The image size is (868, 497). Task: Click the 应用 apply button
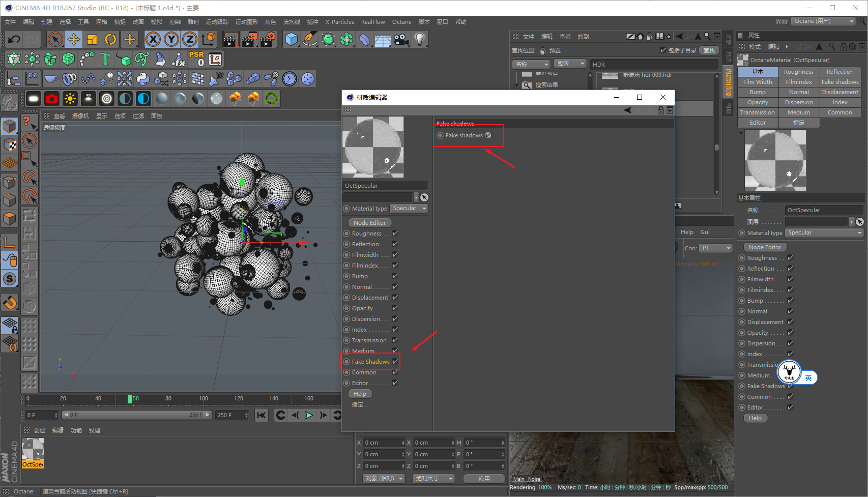(484, 479)
